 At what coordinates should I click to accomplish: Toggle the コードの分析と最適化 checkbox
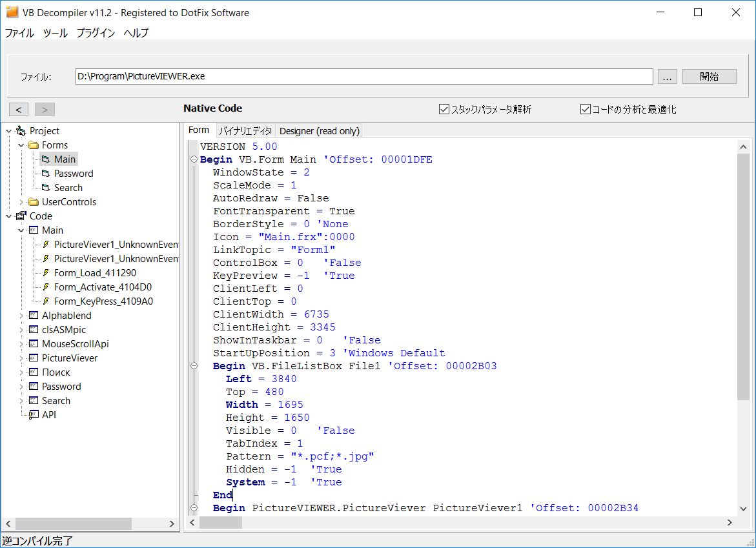coord(586,110)
